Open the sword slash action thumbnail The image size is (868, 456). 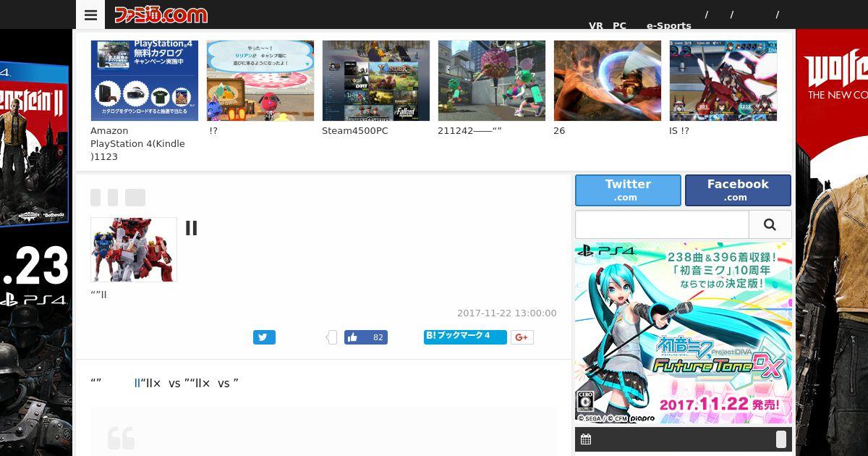[608, 80]
